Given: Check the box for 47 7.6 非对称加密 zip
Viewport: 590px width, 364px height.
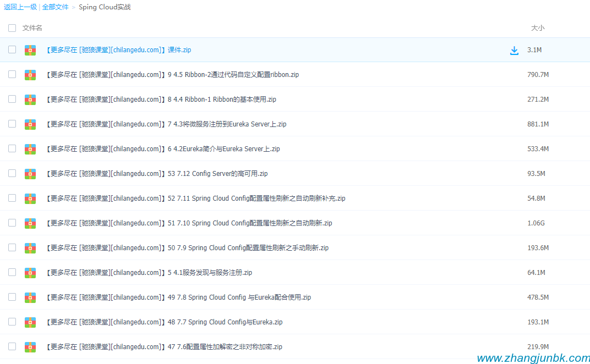Looking at the screenshot, I should 12,347.
